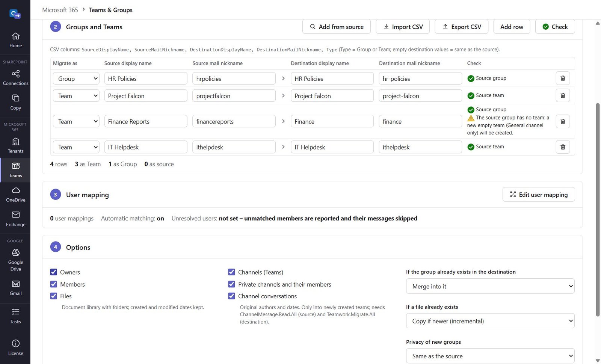Viewport: 601px width, 364px height.
Task: Click the app logo at top left
Action: (15, 14)
